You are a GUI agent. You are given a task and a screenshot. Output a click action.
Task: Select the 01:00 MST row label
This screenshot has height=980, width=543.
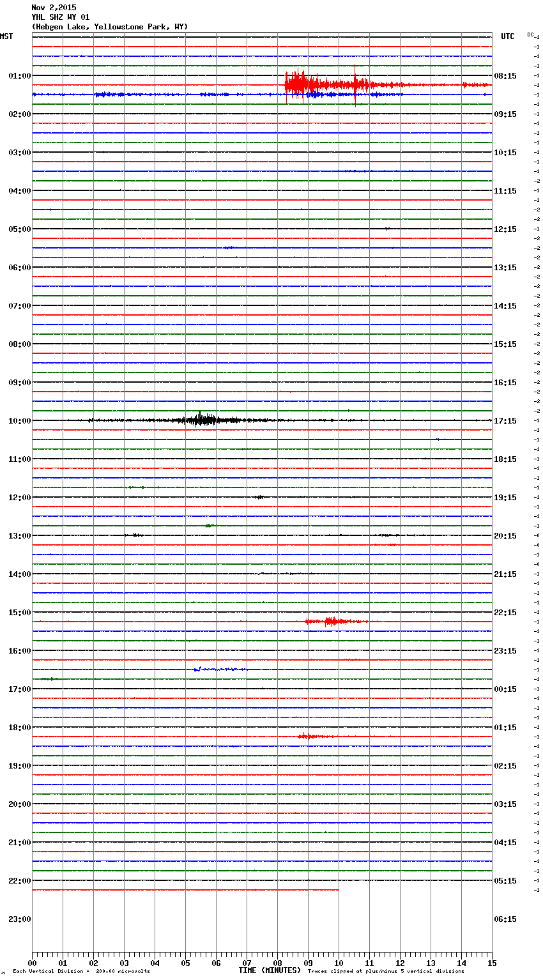point(20,76)
